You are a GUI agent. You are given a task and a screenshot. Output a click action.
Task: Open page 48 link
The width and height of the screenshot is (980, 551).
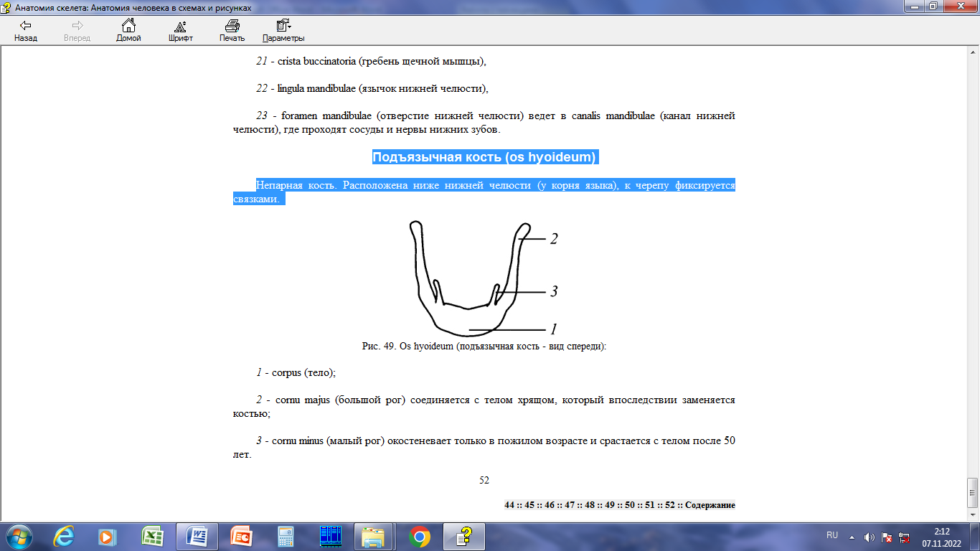click(590, 505)
